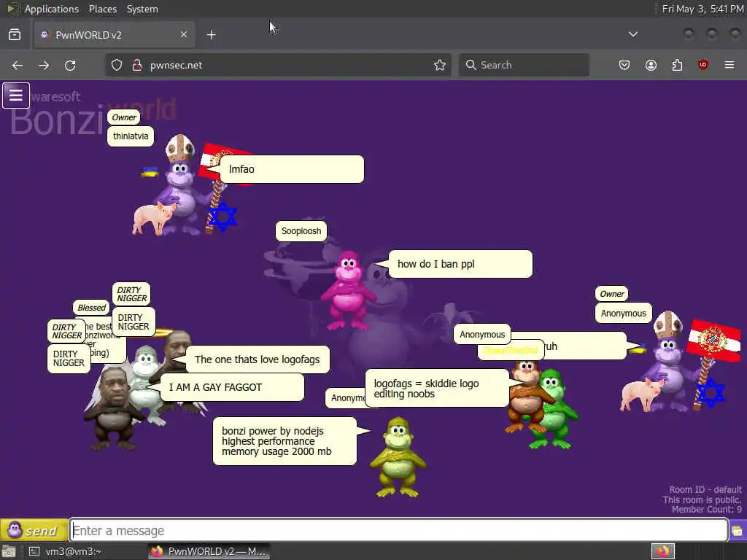Click the clock showing Fri May 3

[x=703, y=9]
